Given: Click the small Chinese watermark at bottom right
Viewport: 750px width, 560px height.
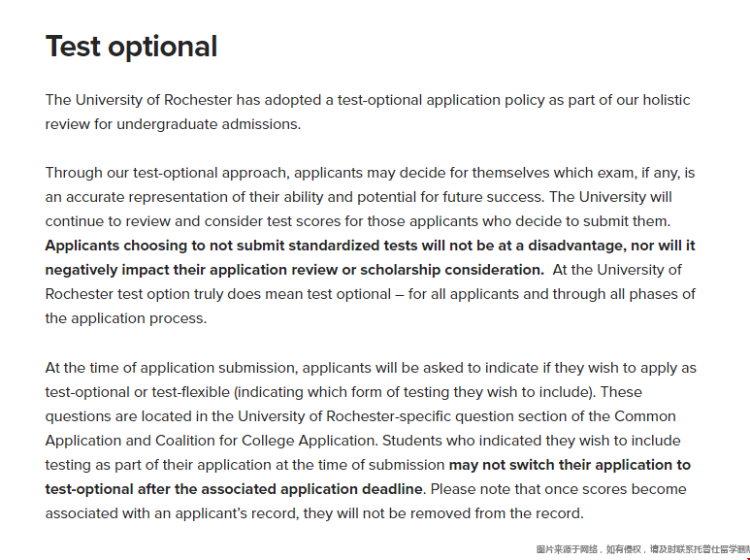Looking at the screenshot, I should (x=642, y=549).
